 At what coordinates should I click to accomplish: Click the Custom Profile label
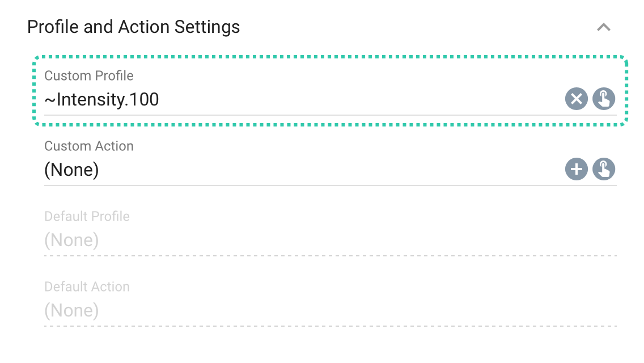click(x=88, y=75)
